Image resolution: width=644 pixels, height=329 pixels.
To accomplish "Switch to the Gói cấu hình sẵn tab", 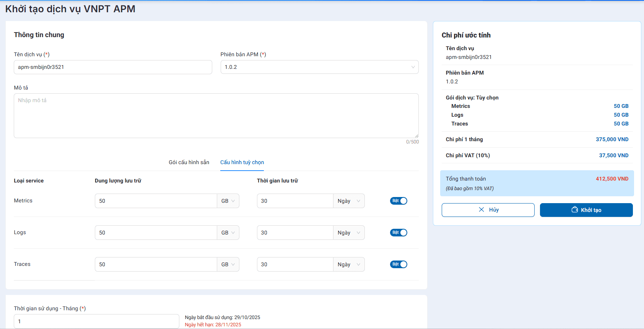I will (x=189, y=162).
